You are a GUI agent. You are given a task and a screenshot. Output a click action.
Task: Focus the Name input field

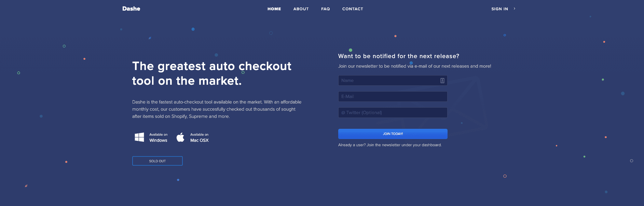[x=393, y=81]
